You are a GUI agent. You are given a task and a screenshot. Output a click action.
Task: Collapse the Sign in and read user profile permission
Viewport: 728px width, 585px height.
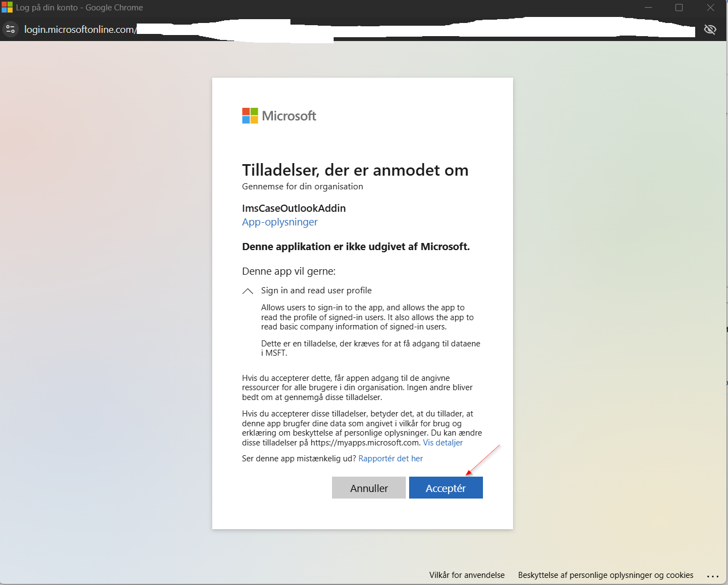[248, 291]
